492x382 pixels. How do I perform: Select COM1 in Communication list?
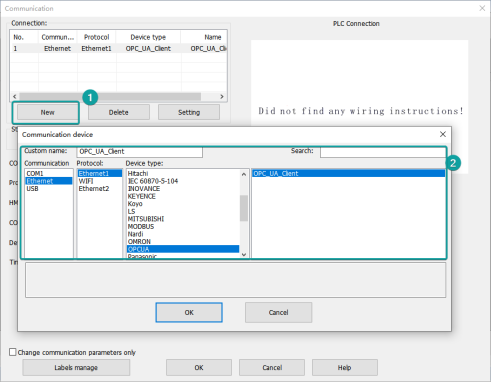coord(49,173)
